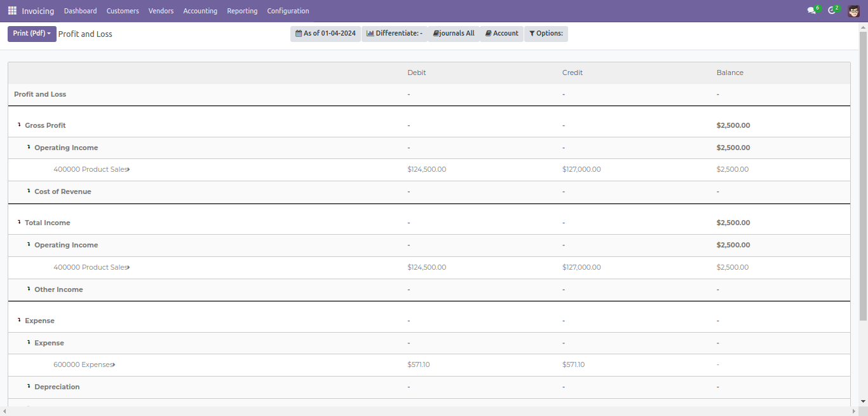
Task: Click the user avatar picture
Action: [x=853, y=11]
